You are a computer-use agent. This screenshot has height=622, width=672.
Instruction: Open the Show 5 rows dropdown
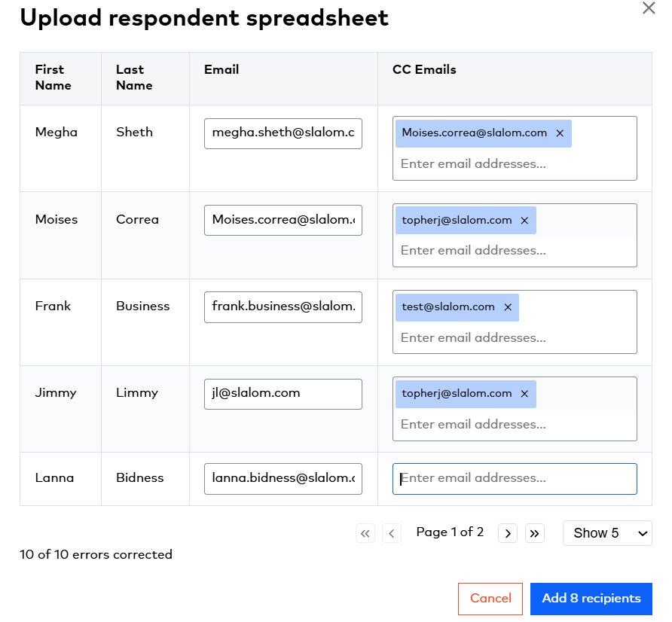pyautogui.click(x=607, y=533)
